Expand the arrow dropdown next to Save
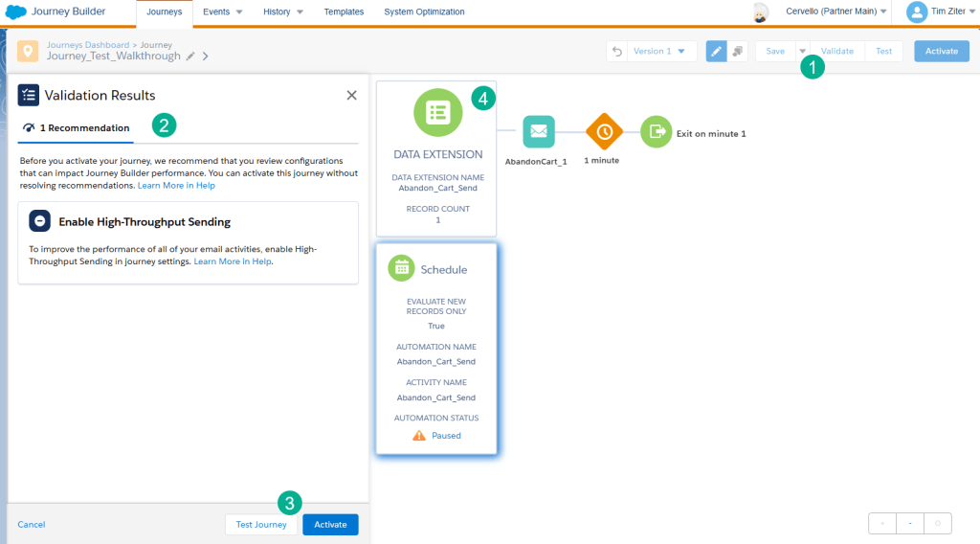Screen dimensions: 980x544 click(x=802, y=52)
